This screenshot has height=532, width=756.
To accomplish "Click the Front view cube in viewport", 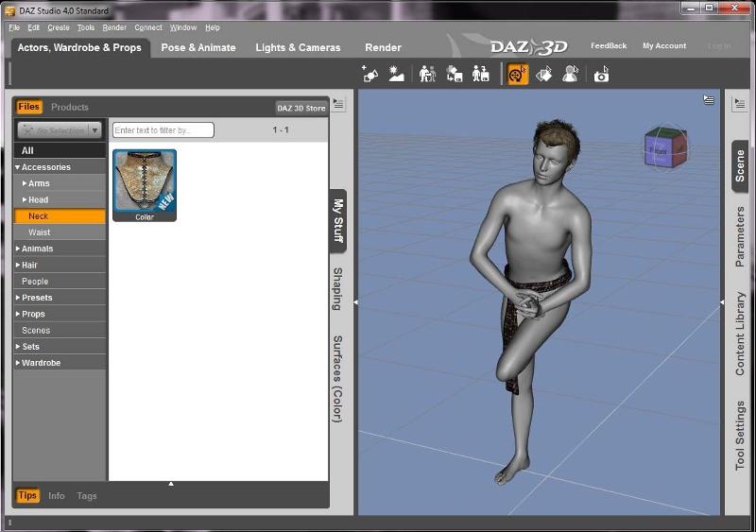I will [x=665, y=148].
